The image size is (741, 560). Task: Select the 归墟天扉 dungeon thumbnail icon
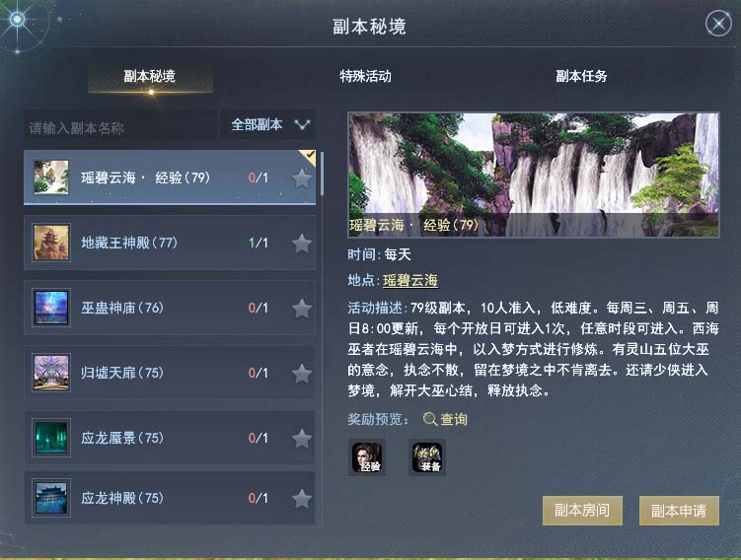(51, 373)
